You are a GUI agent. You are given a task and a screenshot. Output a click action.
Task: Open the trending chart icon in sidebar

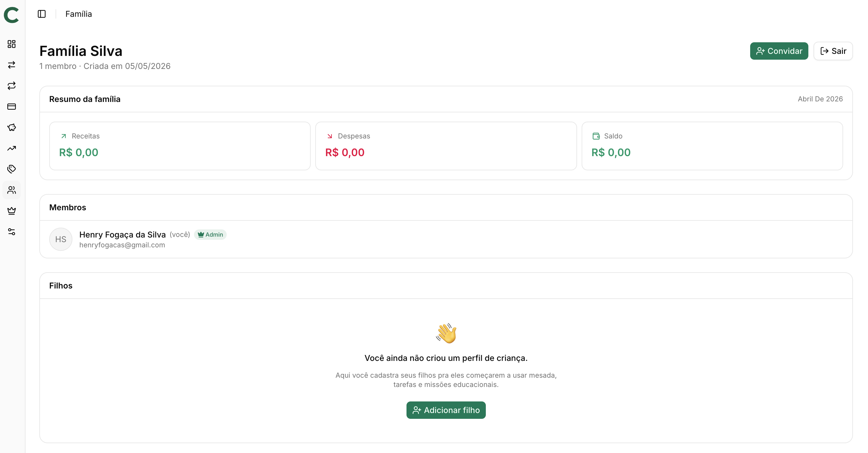coord(12,148)
